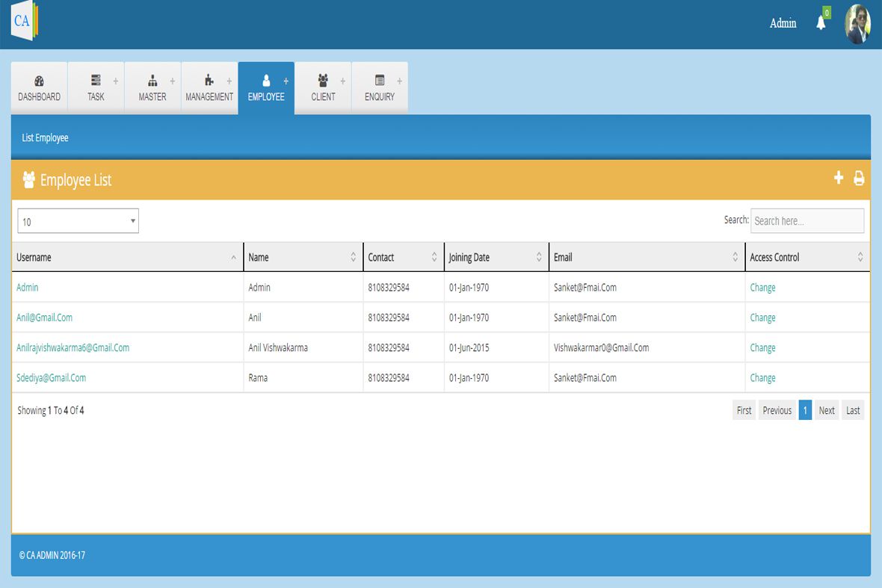This screenshot has height=588, width=882.
Task: Expand the Management menu tab
Action: click(209, 88)
